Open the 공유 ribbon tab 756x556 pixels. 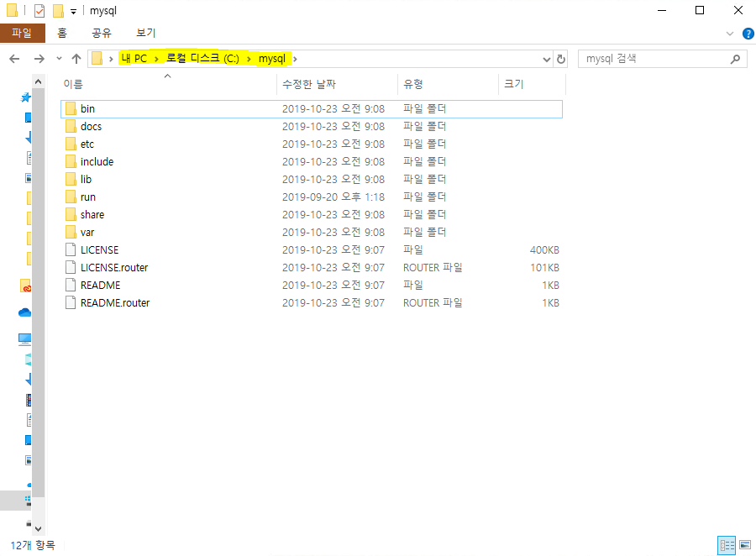102,33
